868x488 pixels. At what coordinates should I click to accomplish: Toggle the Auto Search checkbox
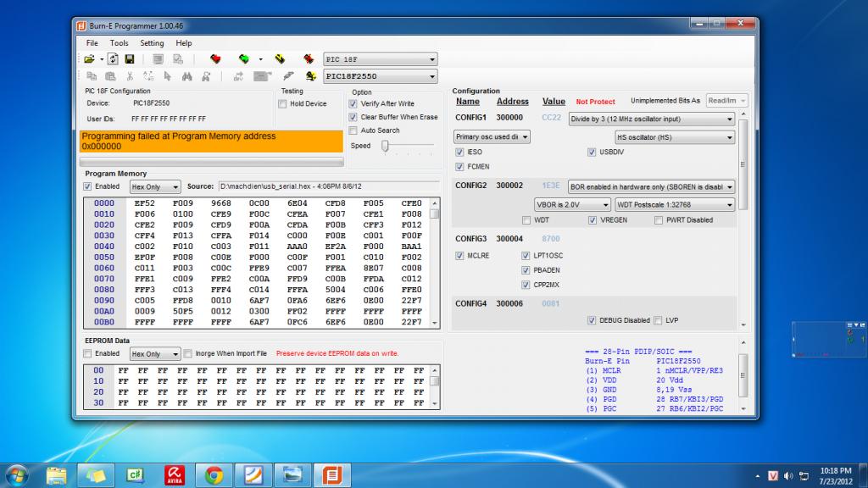353,130
